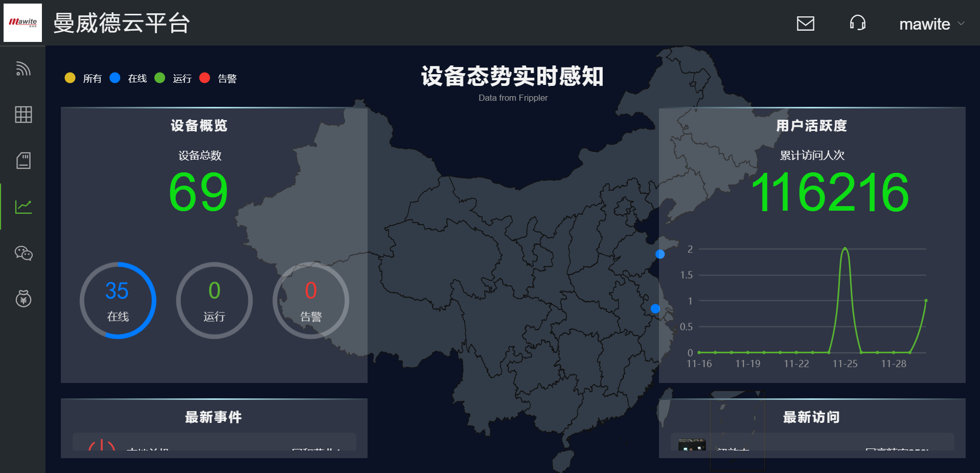Select the RSS signal icon in sidebar

pos(22,69)
